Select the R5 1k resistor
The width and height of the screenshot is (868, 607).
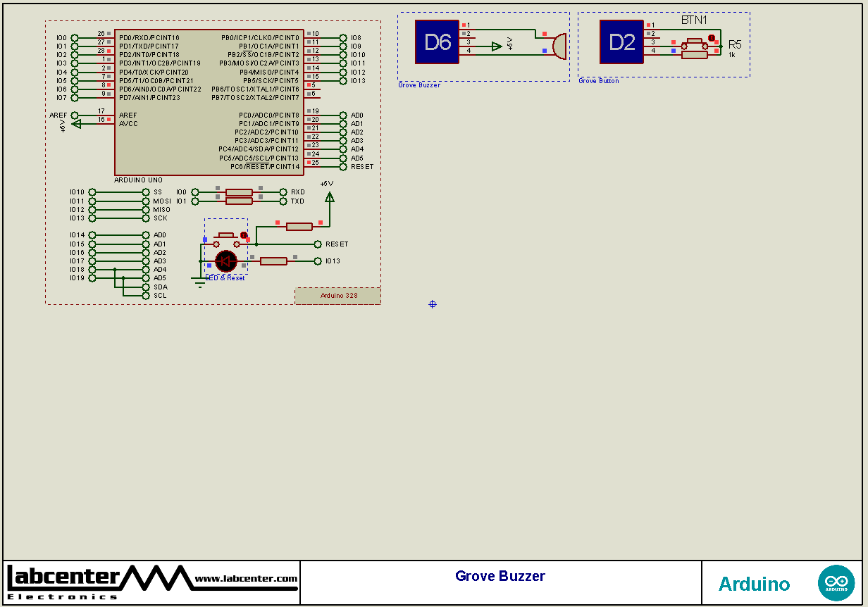click(694, 54)
